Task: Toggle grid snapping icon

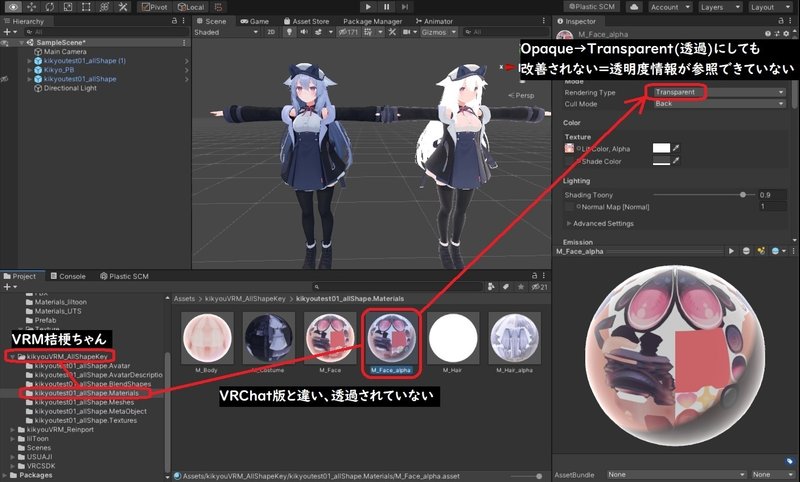Action: click(x=218, y=7)
